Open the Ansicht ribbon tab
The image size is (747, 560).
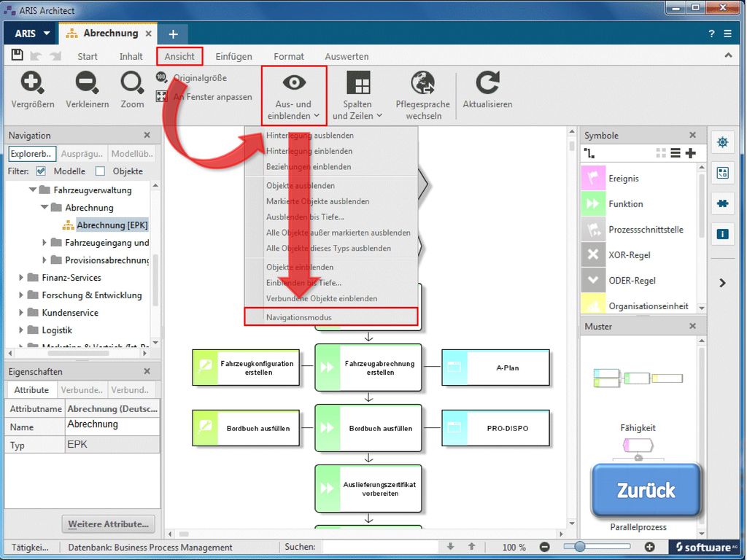pos(179,56)
